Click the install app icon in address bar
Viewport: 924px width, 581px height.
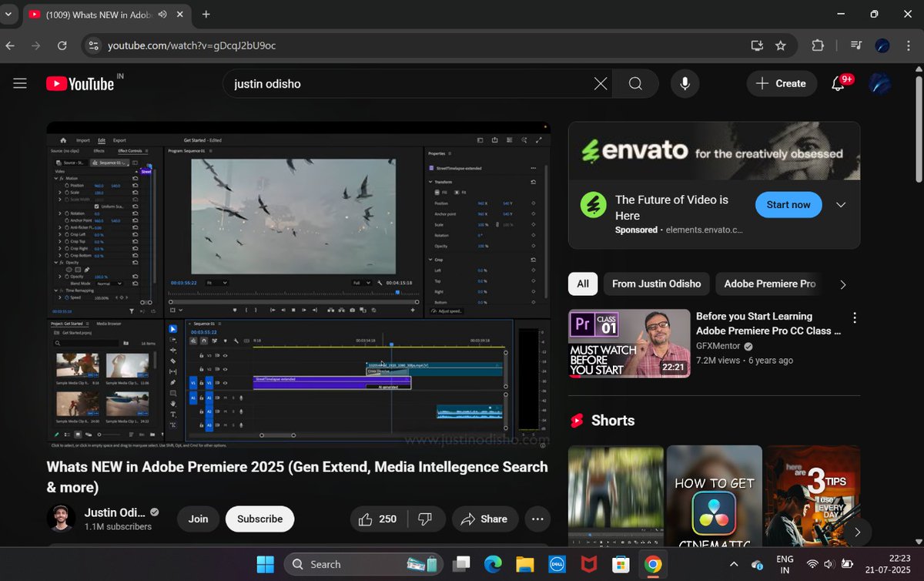(757, 45)
